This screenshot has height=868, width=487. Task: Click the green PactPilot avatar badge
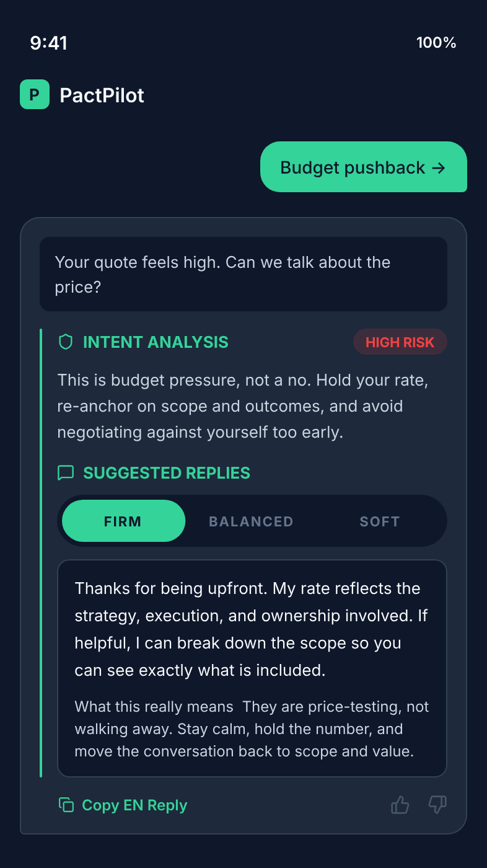point(35,94)
